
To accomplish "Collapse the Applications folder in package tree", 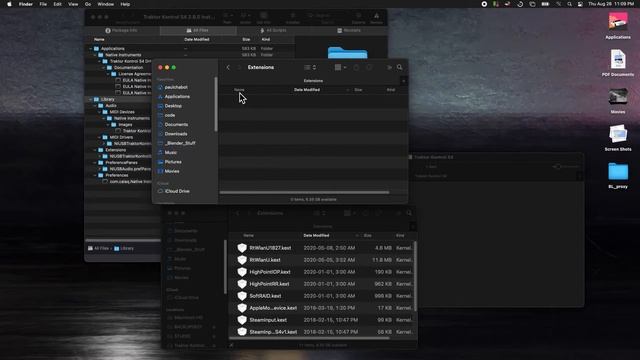I will pos(91,49).
